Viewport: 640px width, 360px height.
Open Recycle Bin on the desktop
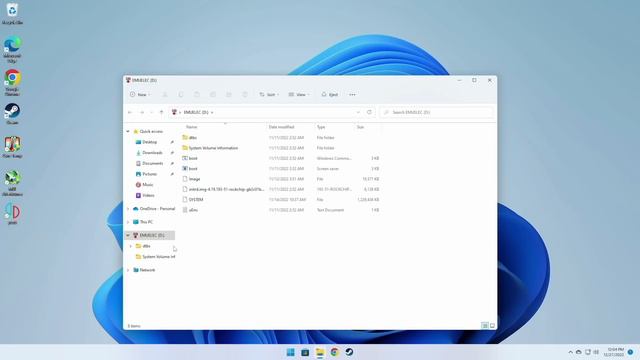pos(12,13)
